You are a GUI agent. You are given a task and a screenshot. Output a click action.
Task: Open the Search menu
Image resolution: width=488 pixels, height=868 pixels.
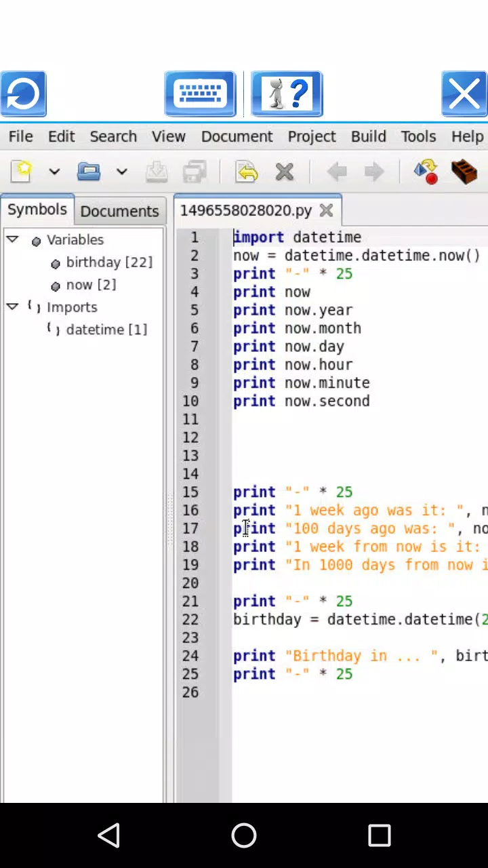coord(113,136)
